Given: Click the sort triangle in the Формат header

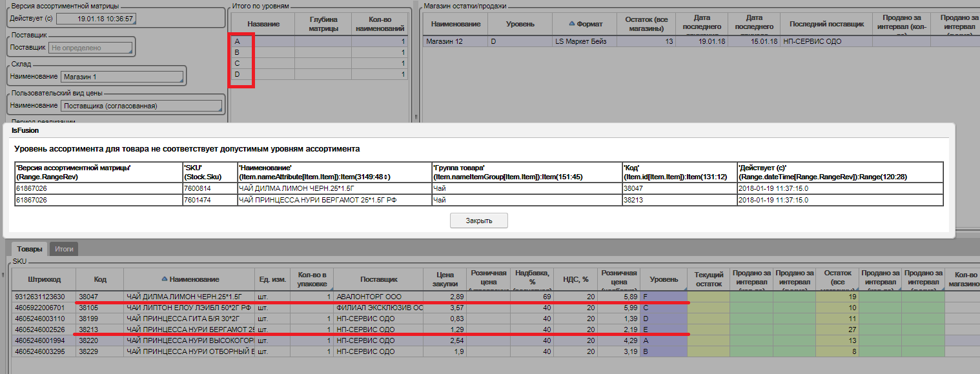Looking at the screenshot, I should pyautogui.click(x=571, y=24).
